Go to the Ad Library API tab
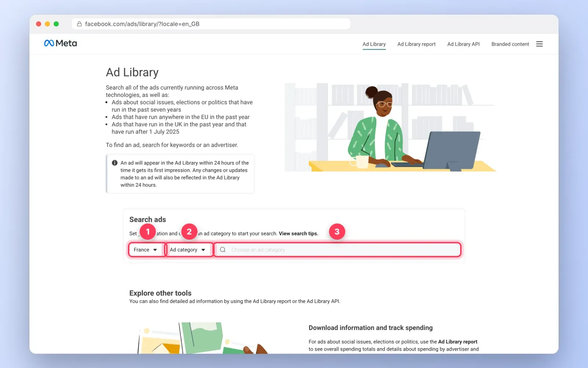 (x=463, y=44)
